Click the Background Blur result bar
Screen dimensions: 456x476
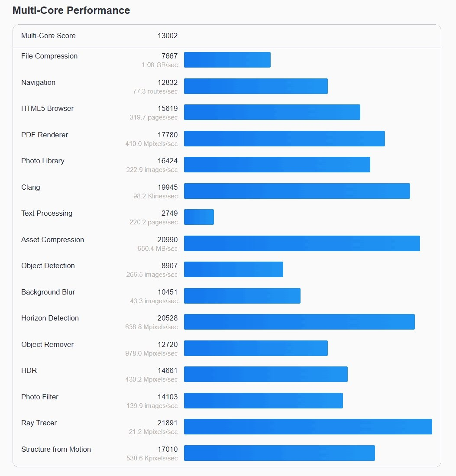[x=242, y=296]
